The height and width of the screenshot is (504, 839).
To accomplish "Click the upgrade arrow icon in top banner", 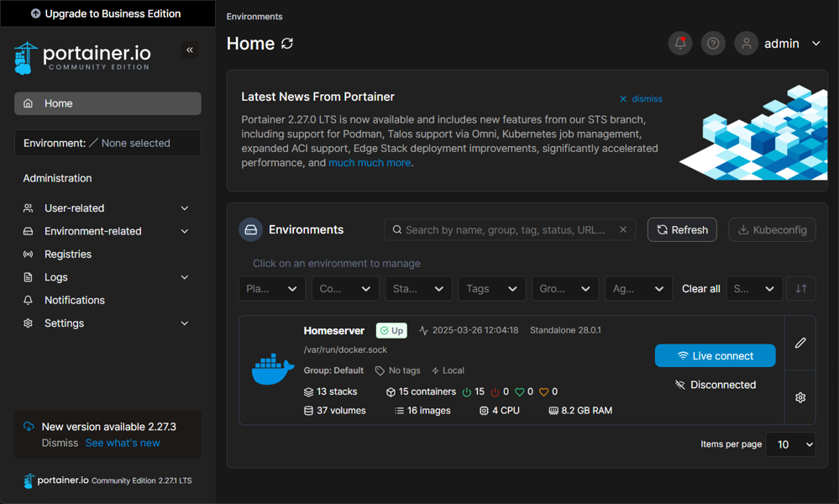I will (x=35, y=14).
